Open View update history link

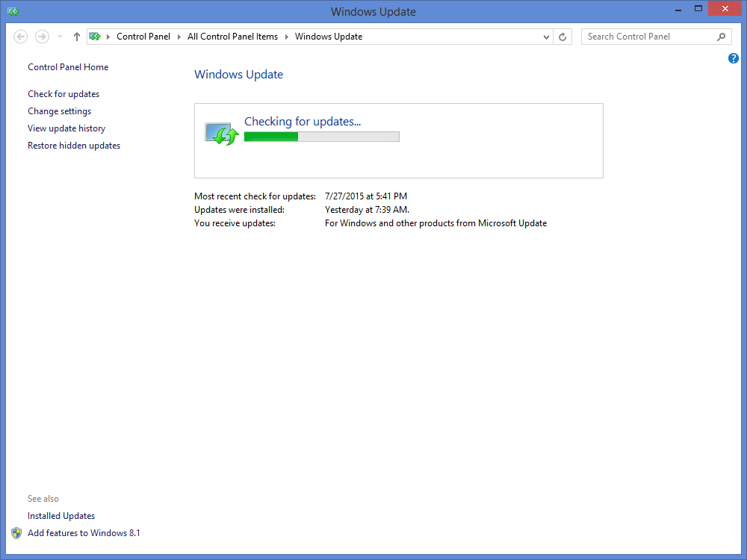click(66, 128)
